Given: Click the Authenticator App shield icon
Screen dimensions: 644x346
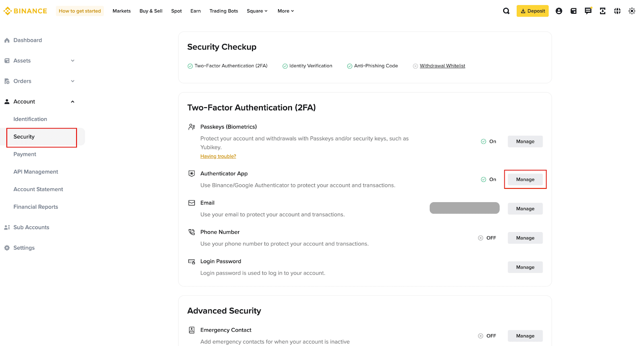Looking at the screenshot, I should (192, 174).
